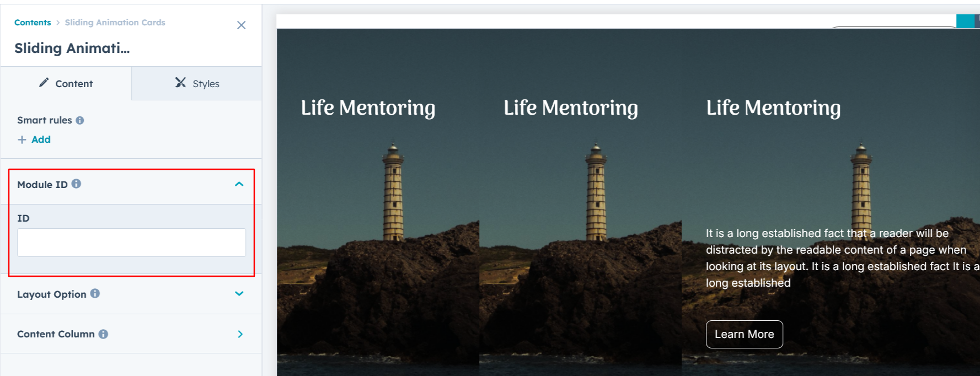
Task: Focus the Module ID input field
Action: pyautogui.click(x=131, y=243)
